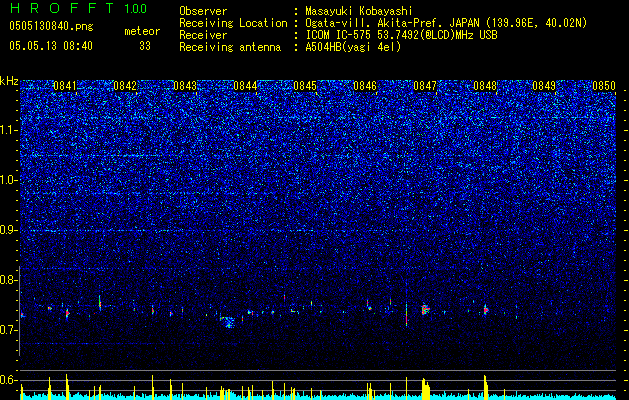Click the meteor count value 33
629x400 pixels.
pyautogui.click(x=145, y=46)
